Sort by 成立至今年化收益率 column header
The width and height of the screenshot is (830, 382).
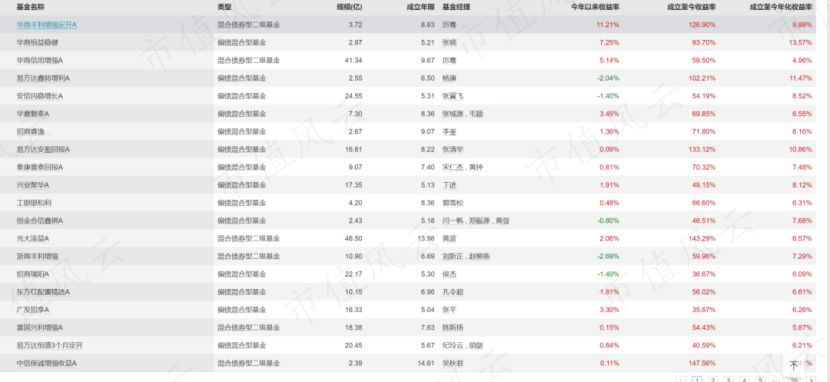[781, 7]
